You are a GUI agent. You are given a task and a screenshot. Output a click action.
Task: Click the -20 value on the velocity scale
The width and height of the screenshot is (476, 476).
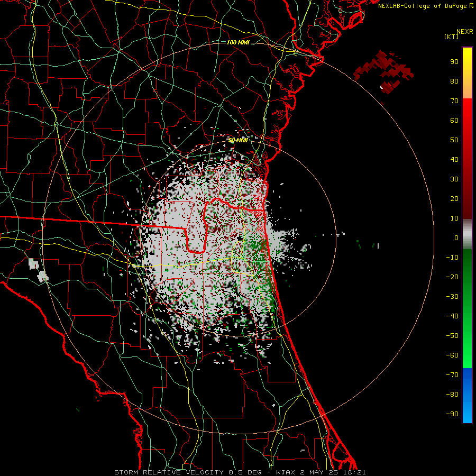coord(452,277)
